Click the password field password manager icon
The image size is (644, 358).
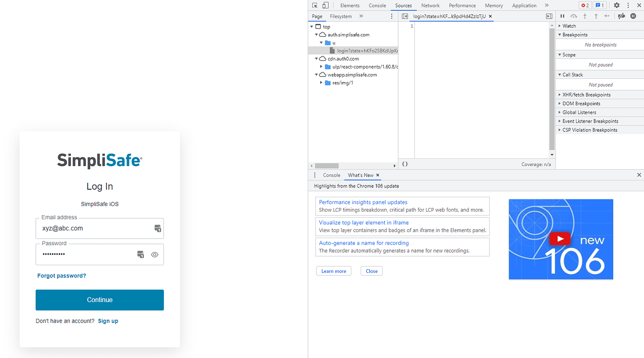pos(140,255)
